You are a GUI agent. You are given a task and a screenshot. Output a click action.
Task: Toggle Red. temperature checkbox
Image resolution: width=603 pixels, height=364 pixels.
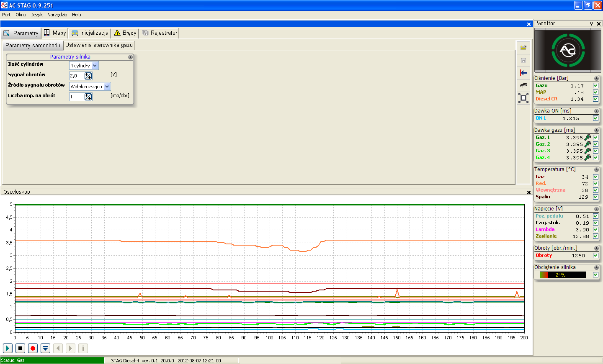click(595, 183)
